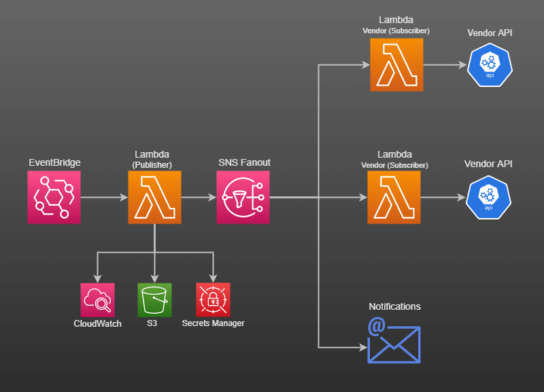The height and width of the screenshot is (392, 544).
Task: Select the lower "Vendor API" label
Action: (x=488, y=164)
